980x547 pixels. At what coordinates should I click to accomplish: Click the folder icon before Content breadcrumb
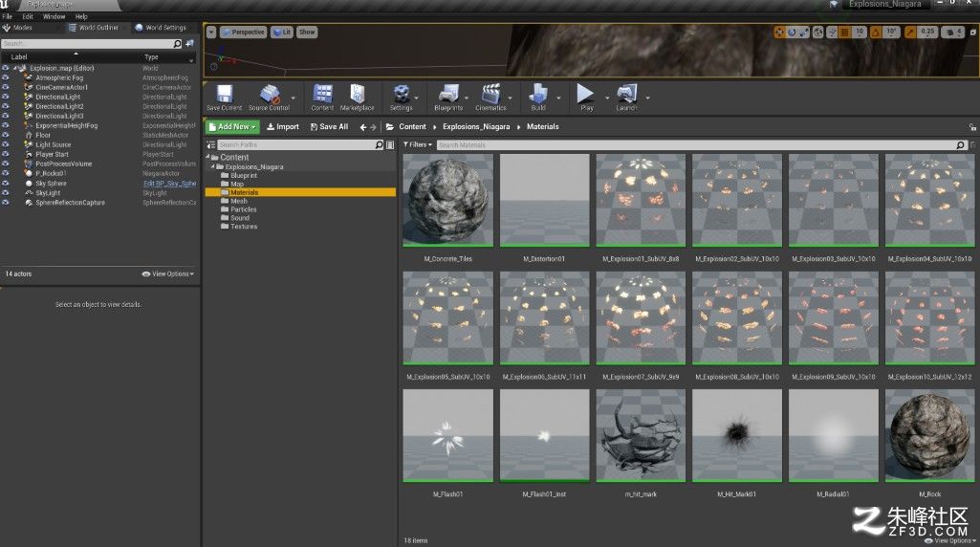390,127
